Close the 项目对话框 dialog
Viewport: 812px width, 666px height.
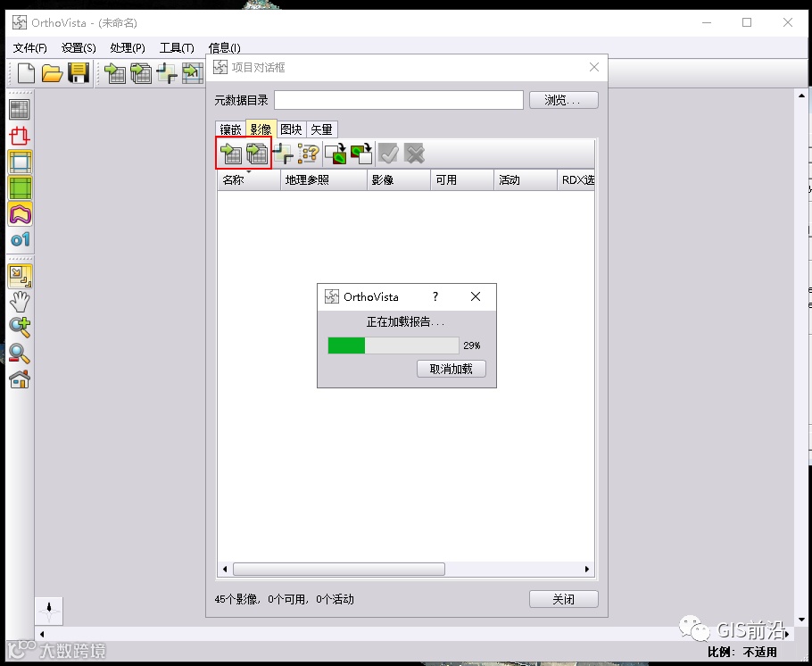594,67
